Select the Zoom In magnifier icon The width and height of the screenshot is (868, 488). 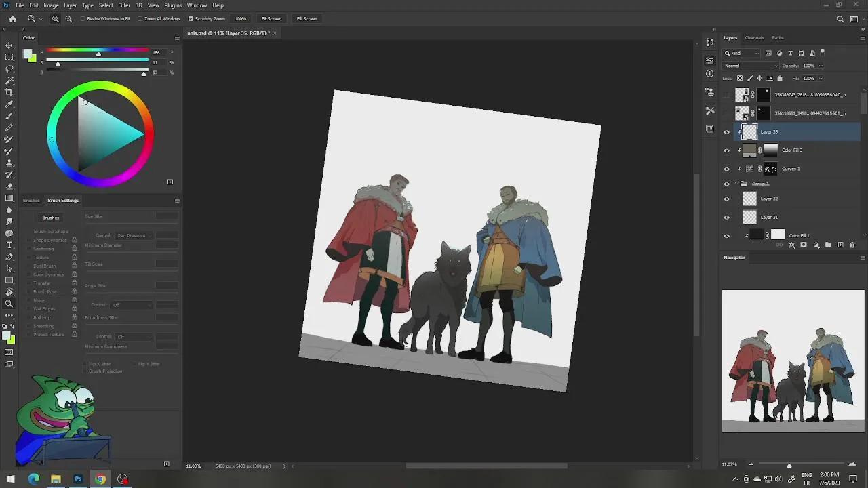point(56,19)
